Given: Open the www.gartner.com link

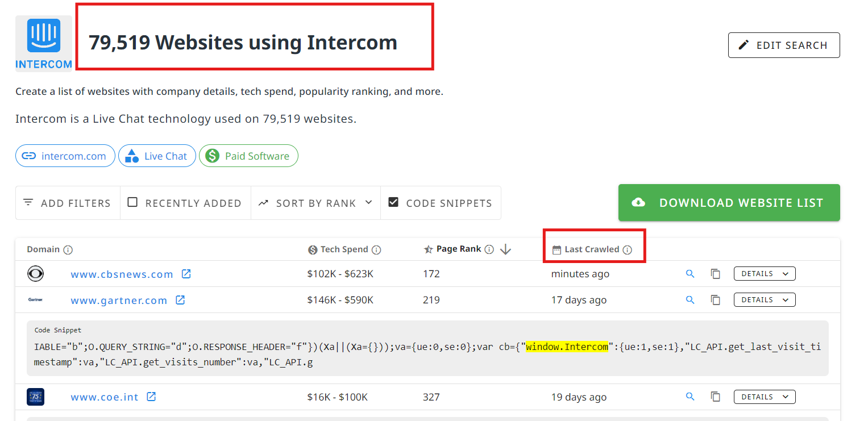Looking at the screenshot, I should click(119, 301).
